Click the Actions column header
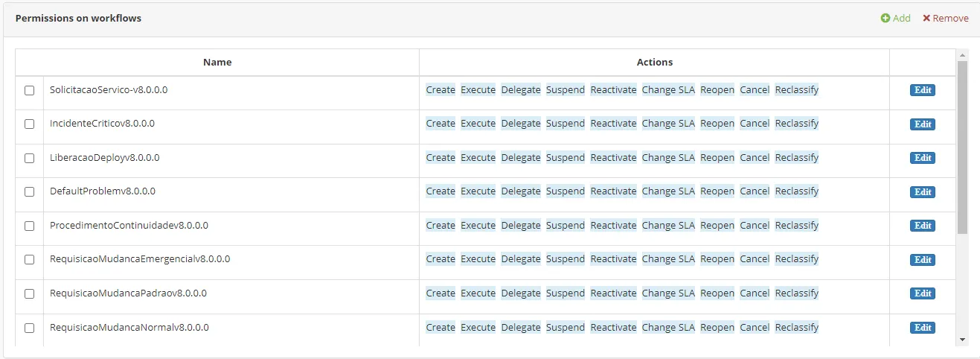The width and height of the screenshot is (980, 359). coord(655,63)
